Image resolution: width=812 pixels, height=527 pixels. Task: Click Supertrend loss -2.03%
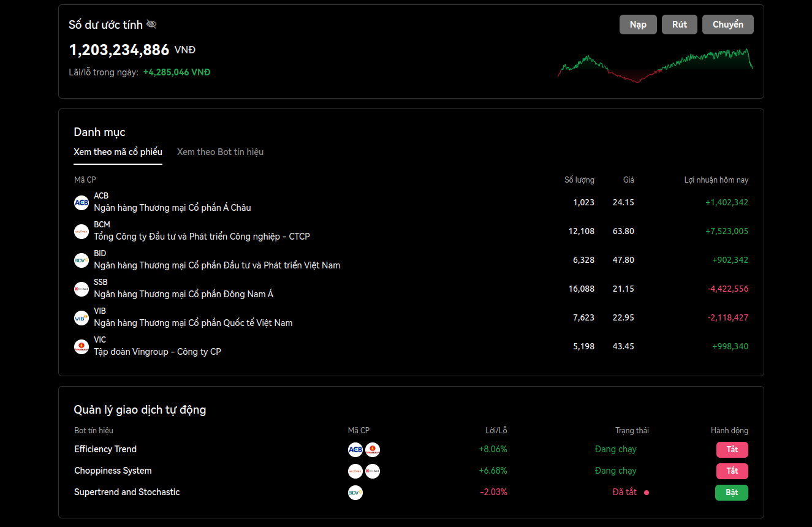(x=494, y=492)
